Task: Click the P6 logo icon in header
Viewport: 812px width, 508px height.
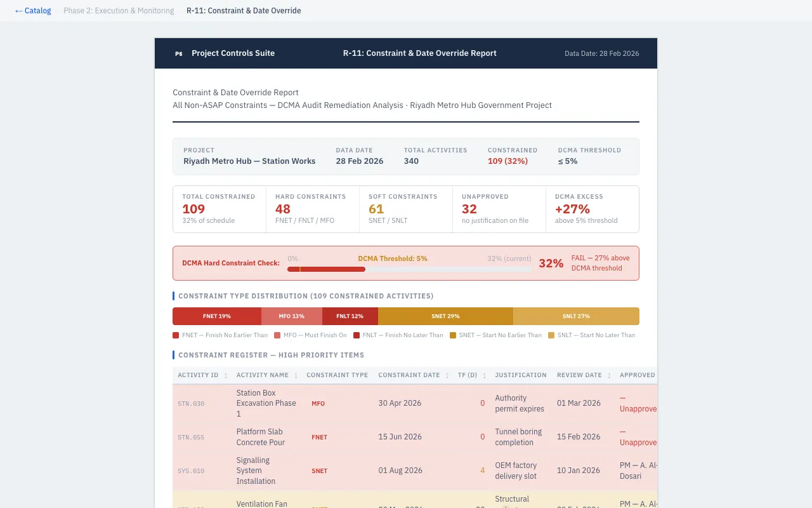Action: point(178,53)
